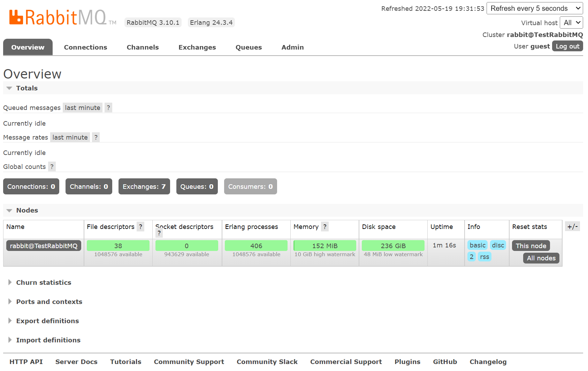Screen dimensions: 588x371
Task: Open the Tutorials link
Action: 126,362
